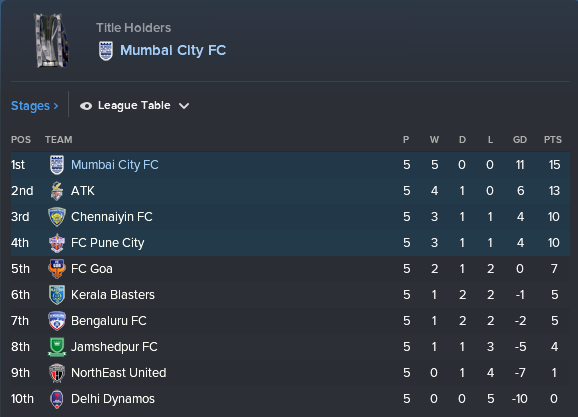Image resolution: width=578 pixels, height=417 pixels.
Task: Click the NorthEast United club badge
Action: point(57,373)
